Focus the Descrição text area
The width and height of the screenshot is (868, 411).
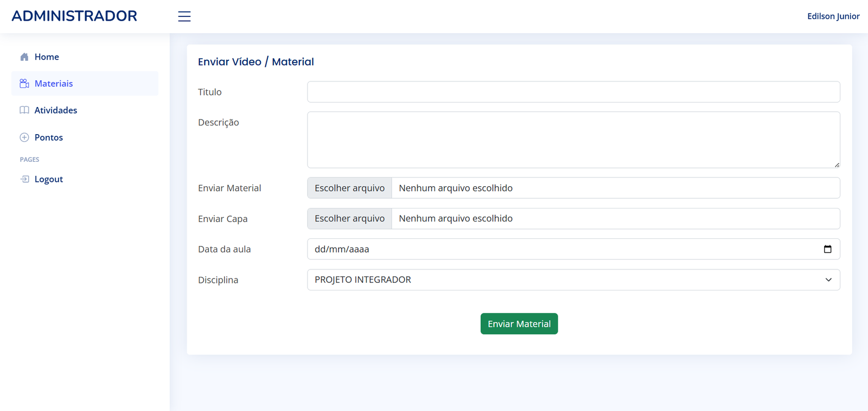pyautogui.click(x=573, y=140)
